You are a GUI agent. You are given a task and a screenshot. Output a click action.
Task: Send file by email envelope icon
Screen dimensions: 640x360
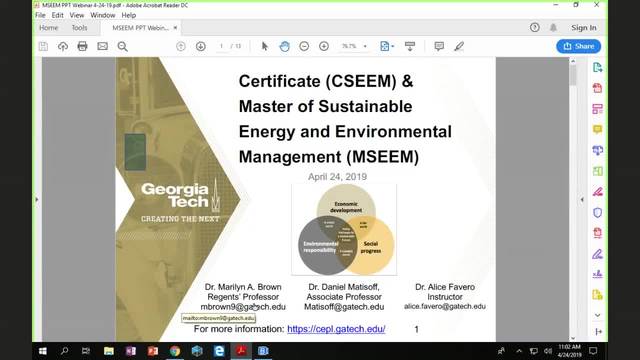point(102,46)
